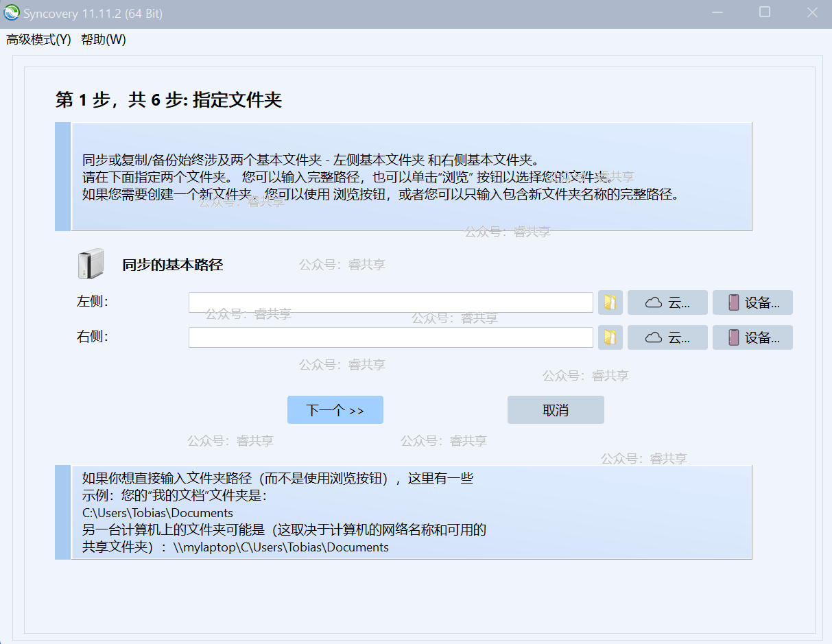The height and width of the screenshot is (644, 832).
Task: Focus the 右侧 path input field
Action: tap(390, 337)
